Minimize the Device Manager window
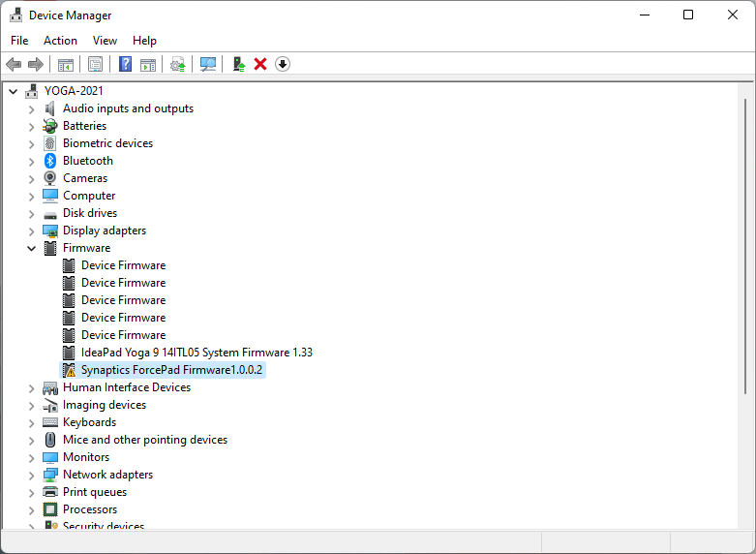Screen dimensions: 756x554 [645, 15]
